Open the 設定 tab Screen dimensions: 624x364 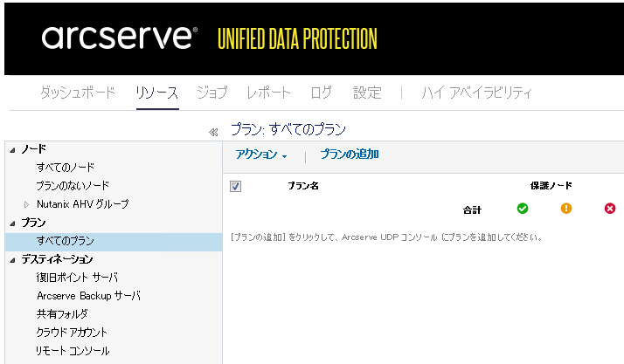click(x=367, y=93)
